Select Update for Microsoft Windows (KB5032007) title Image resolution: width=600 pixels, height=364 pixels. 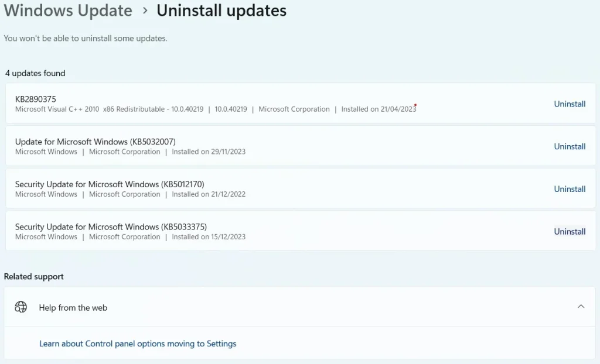click(x=96, y=142)
